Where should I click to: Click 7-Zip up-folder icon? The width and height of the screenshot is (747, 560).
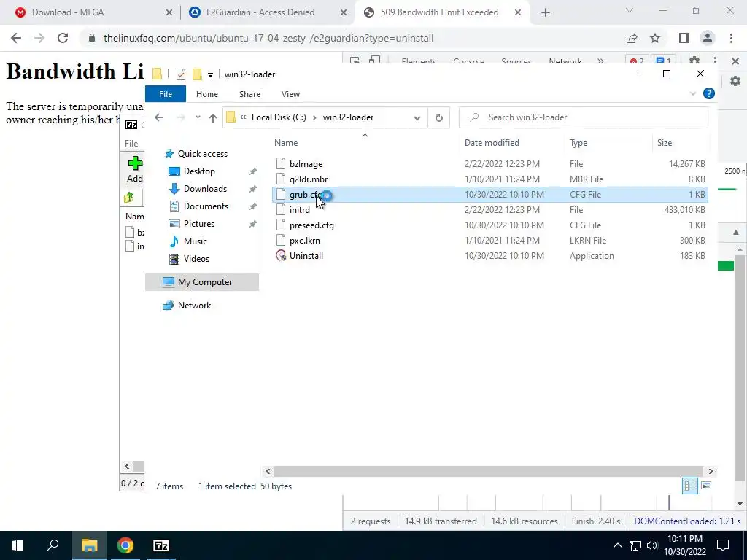pos(129,198)
